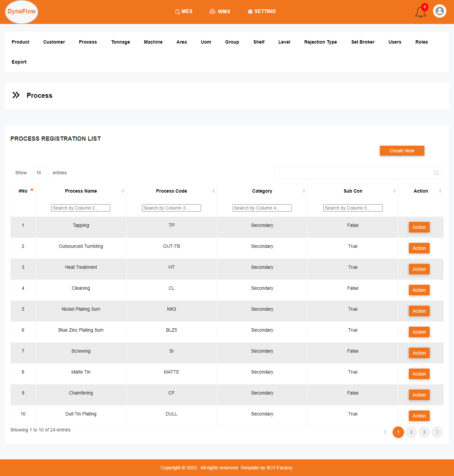Focus the Search by Column 3 field

[x=171, y=208]
